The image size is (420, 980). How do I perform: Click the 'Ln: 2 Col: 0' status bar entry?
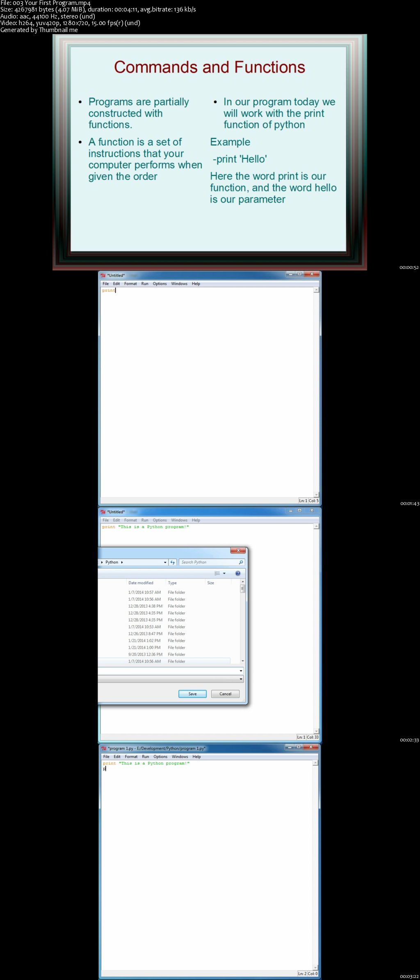[308, 974]
